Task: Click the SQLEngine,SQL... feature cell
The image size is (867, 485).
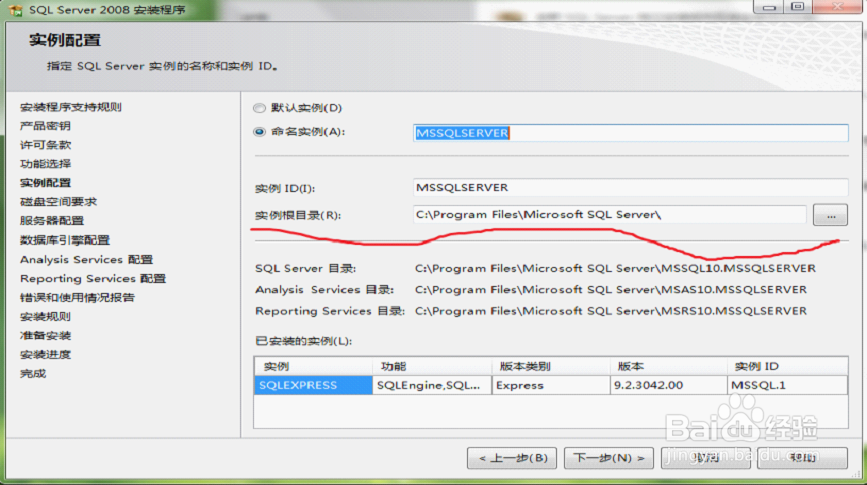Action: (432, 385)
